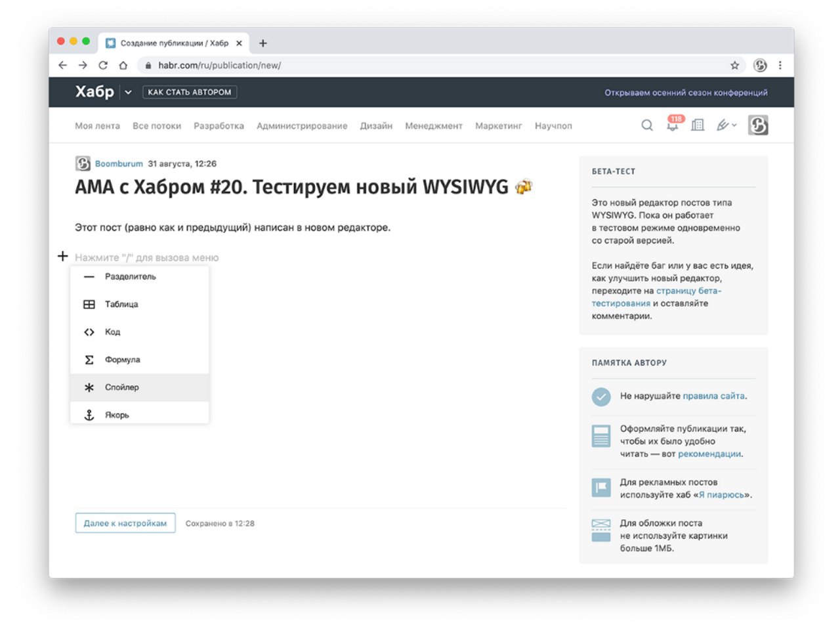Click the flag icon near Я пиарюсь
840x623 pixels.
tap(601, 488)
